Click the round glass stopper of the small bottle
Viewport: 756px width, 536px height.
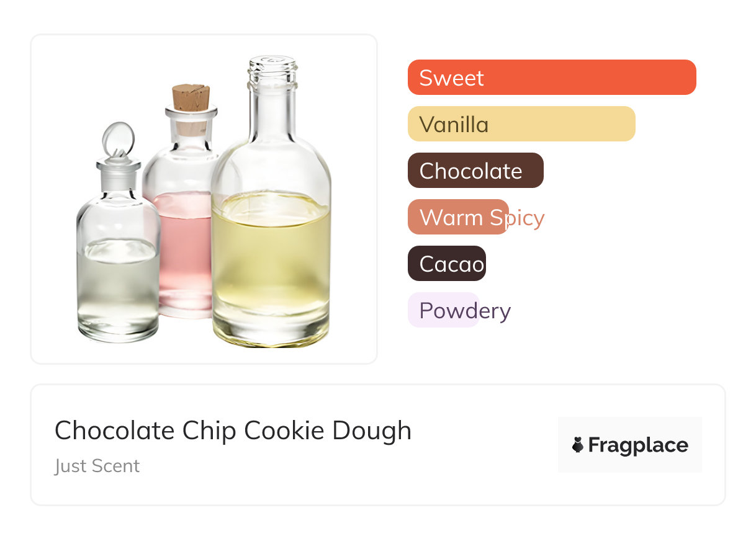tap(117, 139)
